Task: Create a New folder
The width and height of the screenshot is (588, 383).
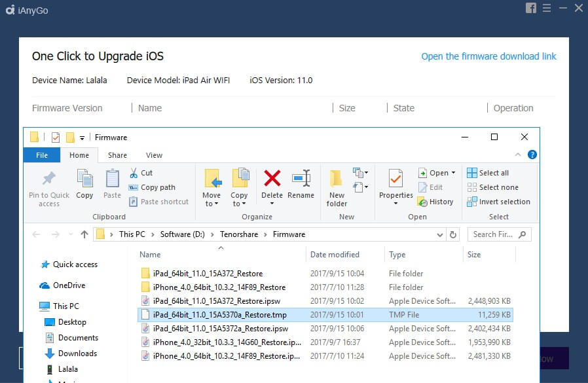Action: click(337, 187)
